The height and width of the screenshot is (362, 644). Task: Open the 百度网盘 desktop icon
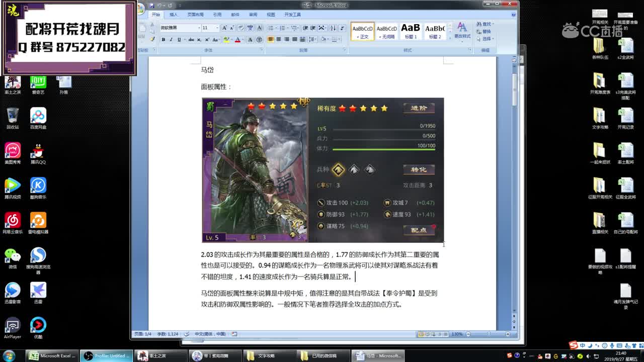coord(38,119)
